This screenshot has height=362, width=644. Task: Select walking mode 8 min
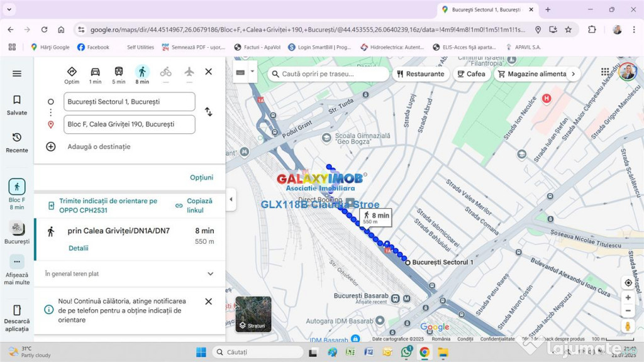142,75
